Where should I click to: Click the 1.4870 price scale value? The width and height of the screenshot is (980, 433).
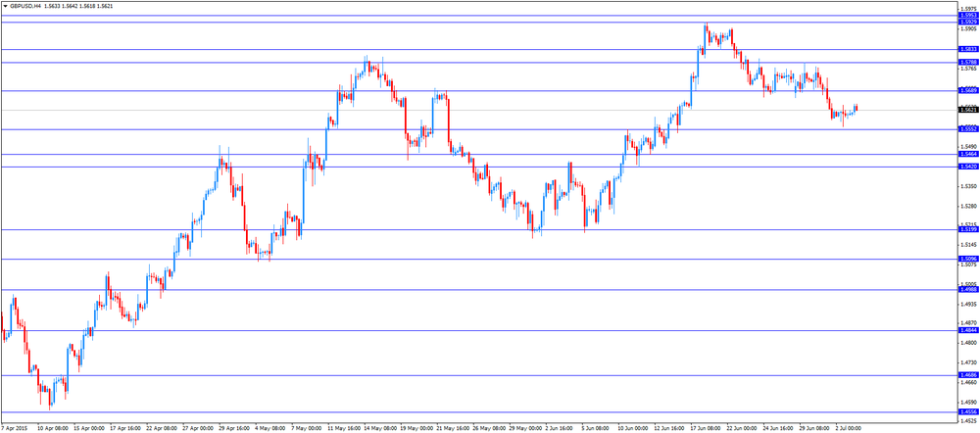click(x=969, y=323)
